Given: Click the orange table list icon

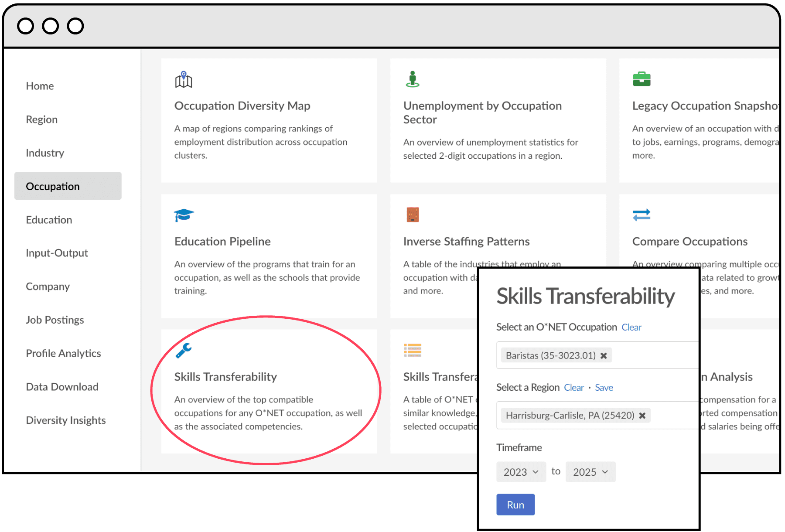Looking at the screenshot, I should (413, 351).
